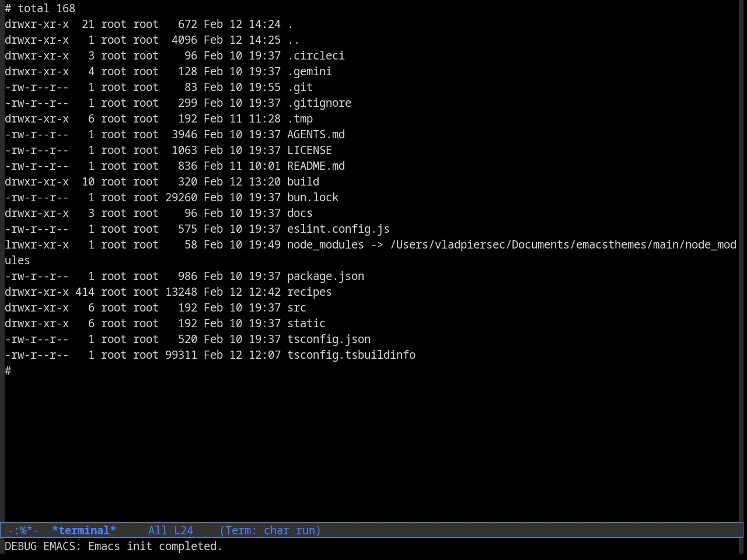Select the .gitignore file name
Viewport: 747px width, 560px height.
click(x=319, y=103)
